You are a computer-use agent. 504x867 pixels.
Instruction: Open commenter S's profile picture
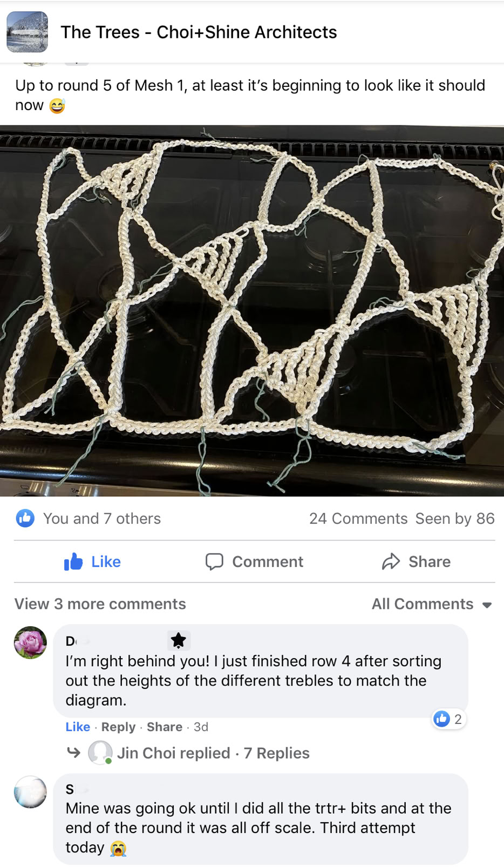click(30, 792)
